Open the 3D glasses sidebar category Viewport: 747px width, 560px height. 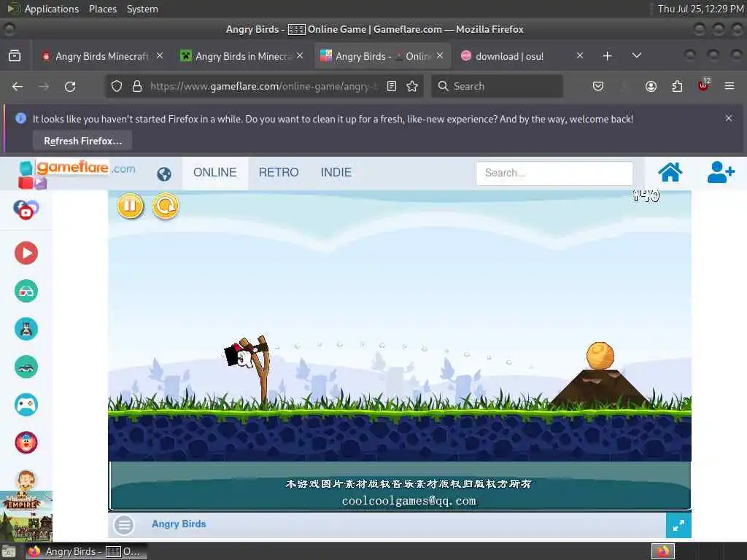point(26,291)
